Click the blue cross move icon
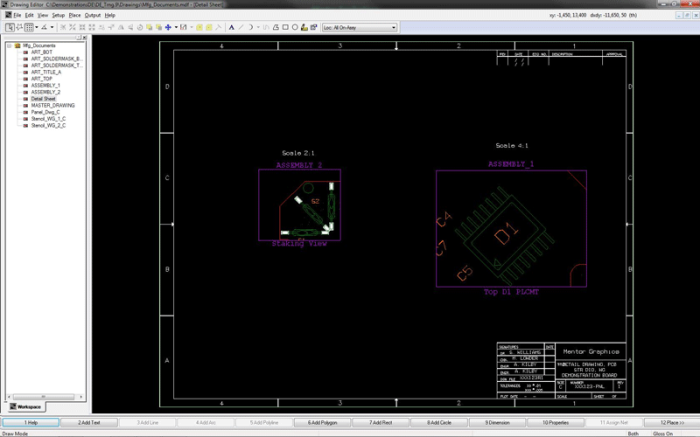The width and height of the screenshot is (700, 437). [168, 27]
